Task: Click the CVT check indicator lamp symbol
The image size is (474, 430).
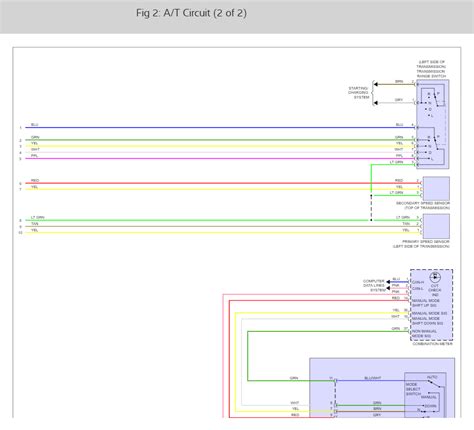Action: coord(435,277)
